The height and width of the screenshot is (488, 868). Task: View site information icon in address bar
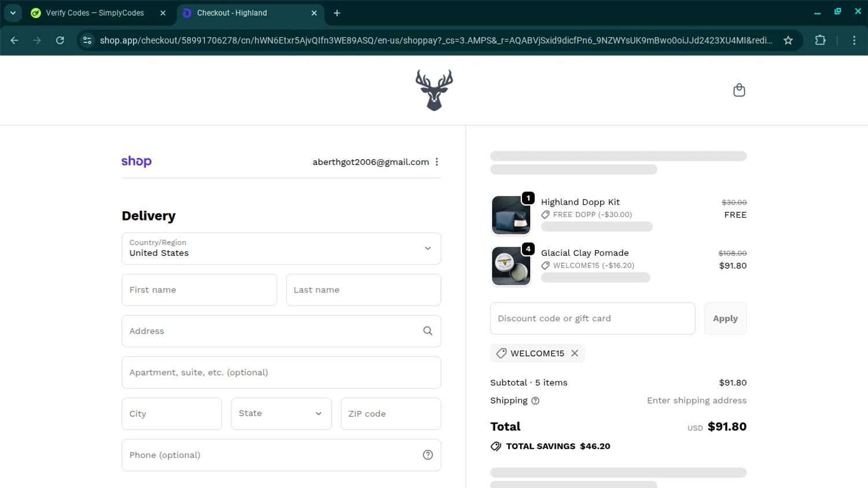click(x=87, y=41)
